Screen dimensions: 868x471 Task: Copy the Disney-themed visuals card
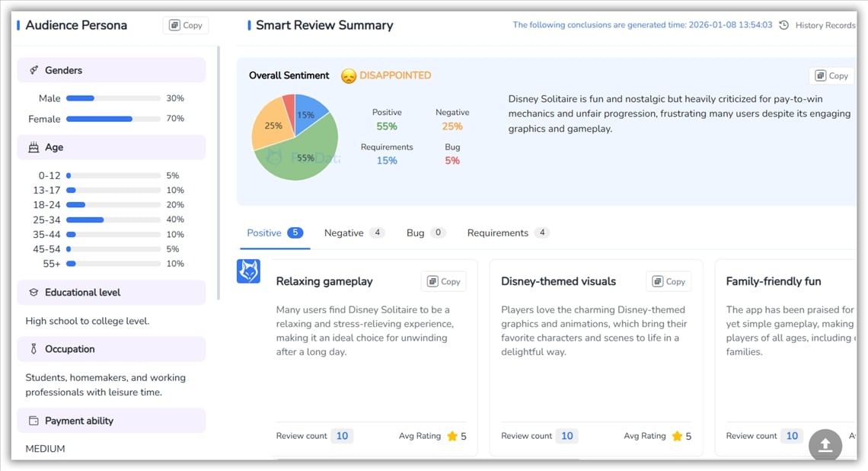669,281
